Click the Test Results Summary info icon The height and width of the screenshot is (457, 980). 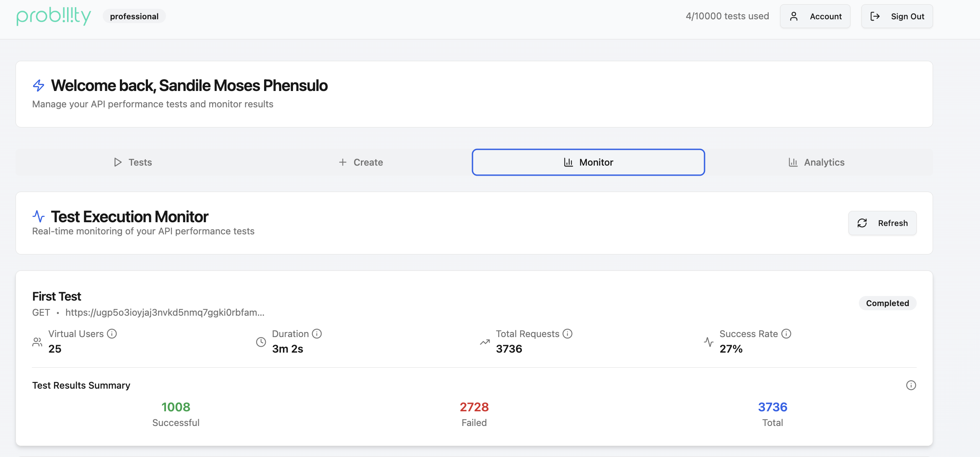[x=911, y=385]
